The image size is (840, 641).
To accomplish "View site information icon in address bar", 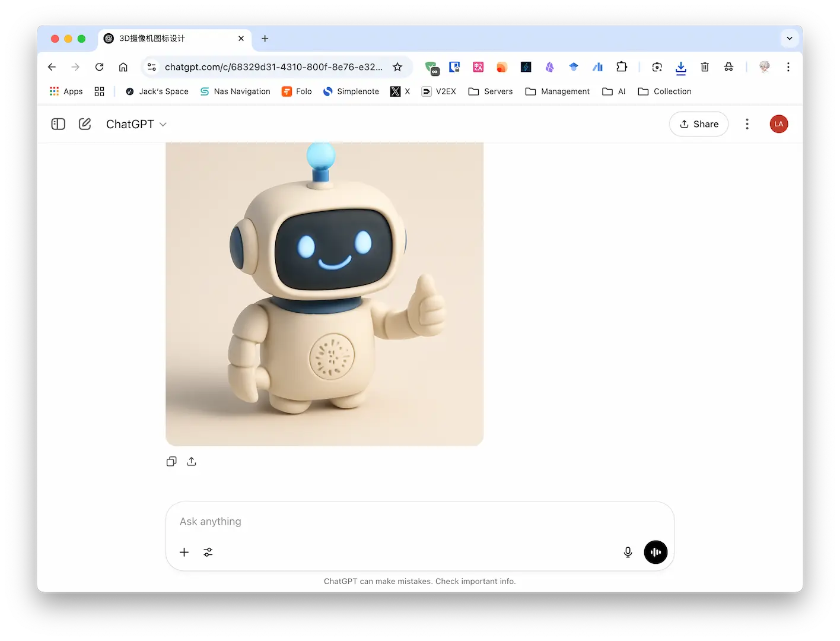I will pos(152,67).
